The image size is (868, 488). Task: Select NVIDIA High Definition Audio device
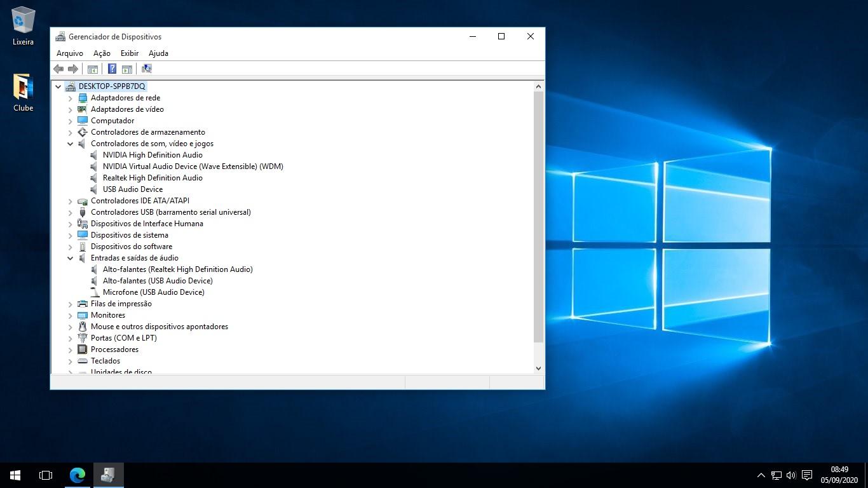click(153, 155)
